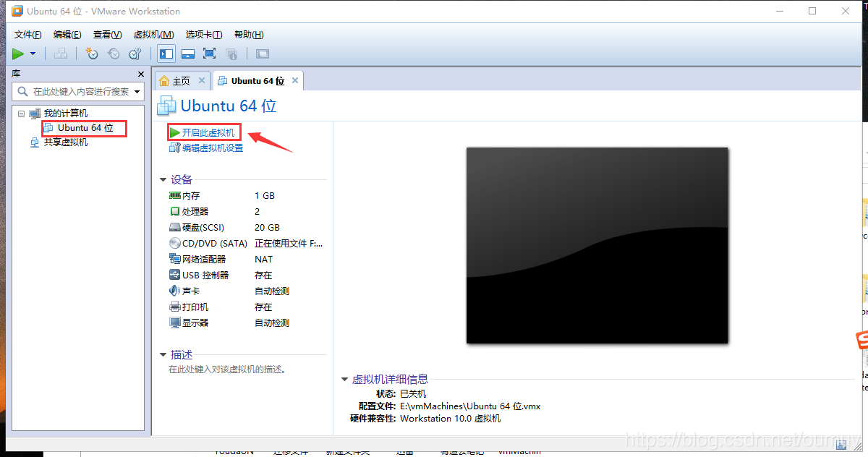The height and width of the screenshot is (457, 868).
Task: Click the 20 GB disk value
Action: click(x=267, y=228)
